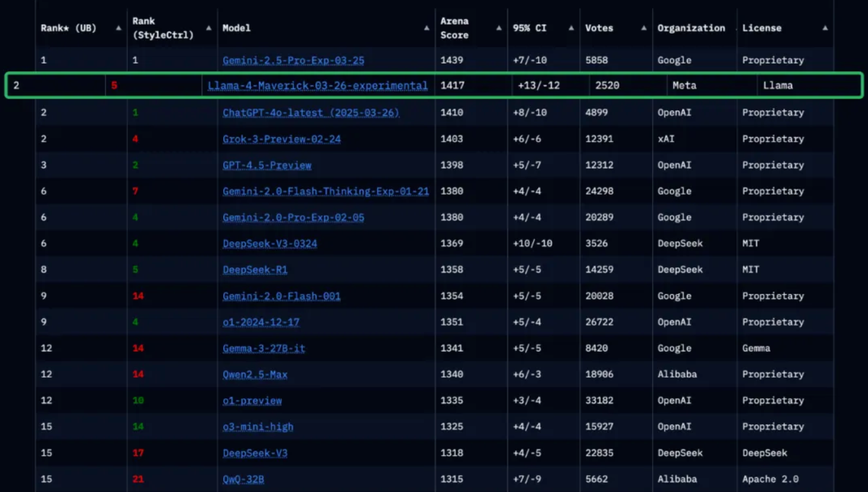Open Grok-3-Preview-02-24 link

pos(282,139)
